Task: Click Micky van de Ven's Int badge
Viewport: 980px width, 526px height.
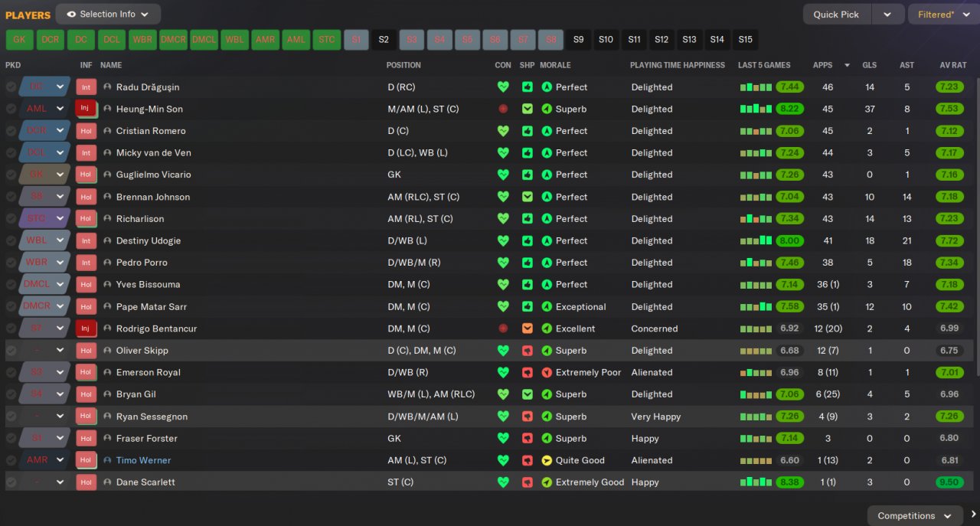Action: coord(86,153)
